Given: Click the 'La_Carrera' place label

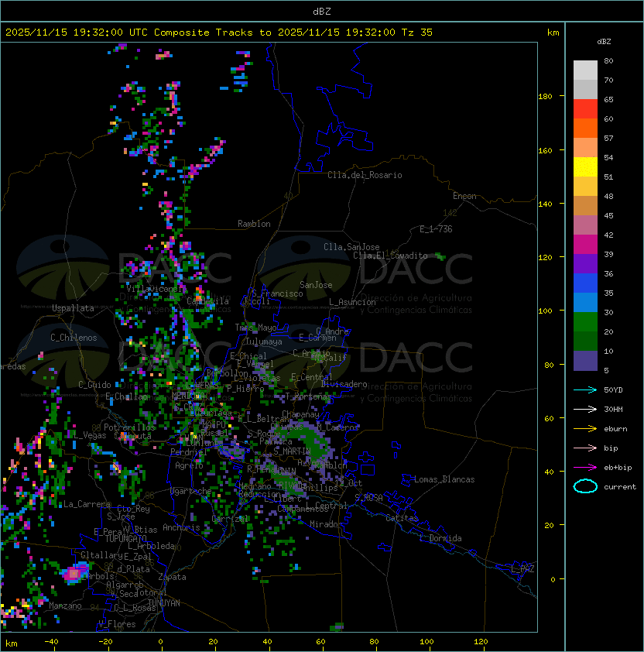Looking at the screenshot, I should (x=86, y=504).
